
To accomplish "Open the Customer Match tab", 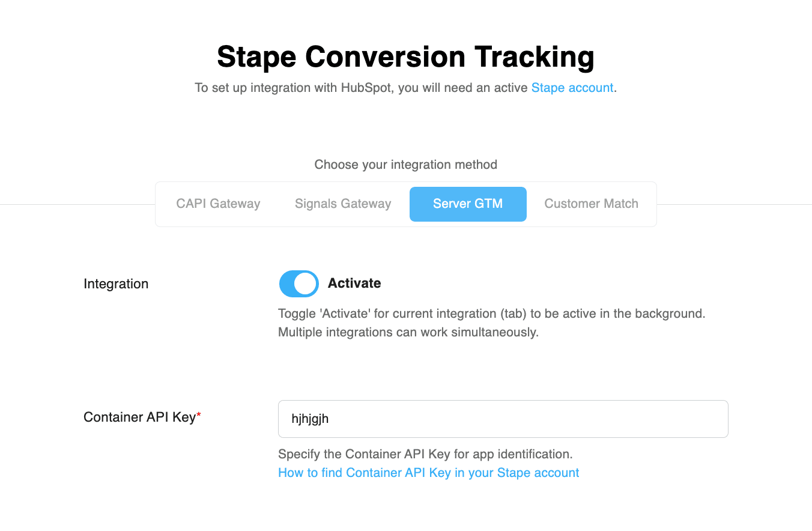I will point(591,204).
